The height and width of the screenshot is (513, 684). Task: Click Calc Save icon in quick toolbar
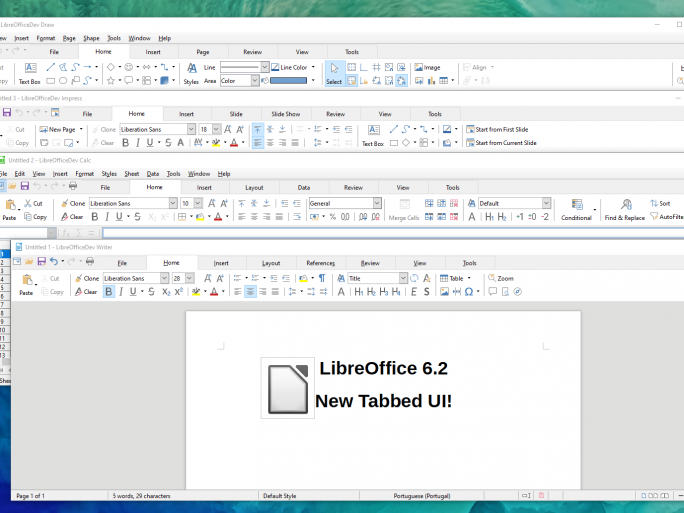pyautogui.click(x=25, y=186)
